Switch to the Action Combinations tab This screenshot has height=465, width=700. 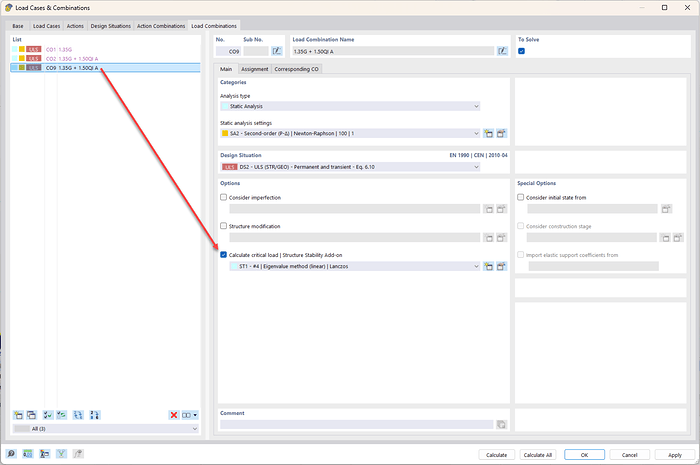click(161, 26)
